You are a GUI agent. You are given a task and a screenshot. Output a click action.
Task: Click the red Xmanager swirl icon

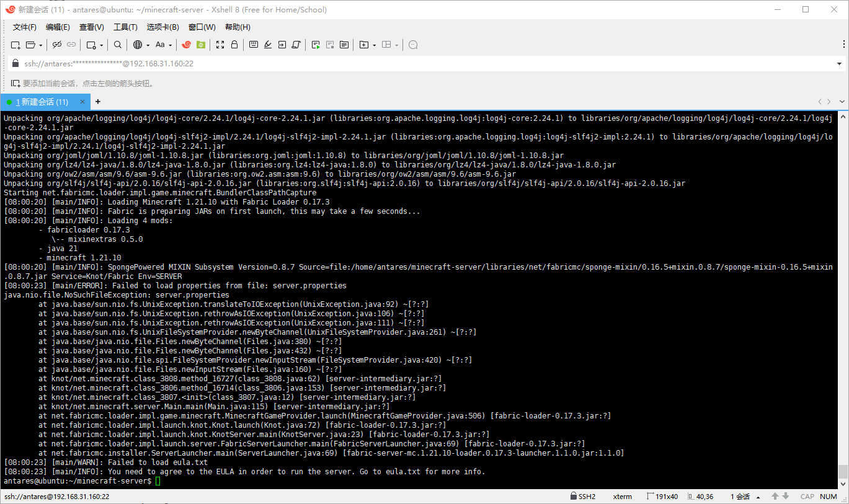(x=186, y=45)
